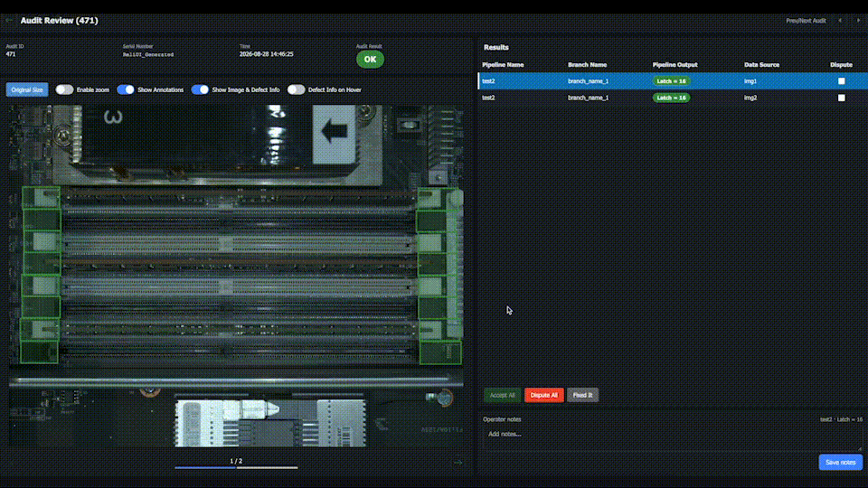Check the Dispute box for img1 row
868x488 pixels.
pyautogui.click(x=842, y=80)
